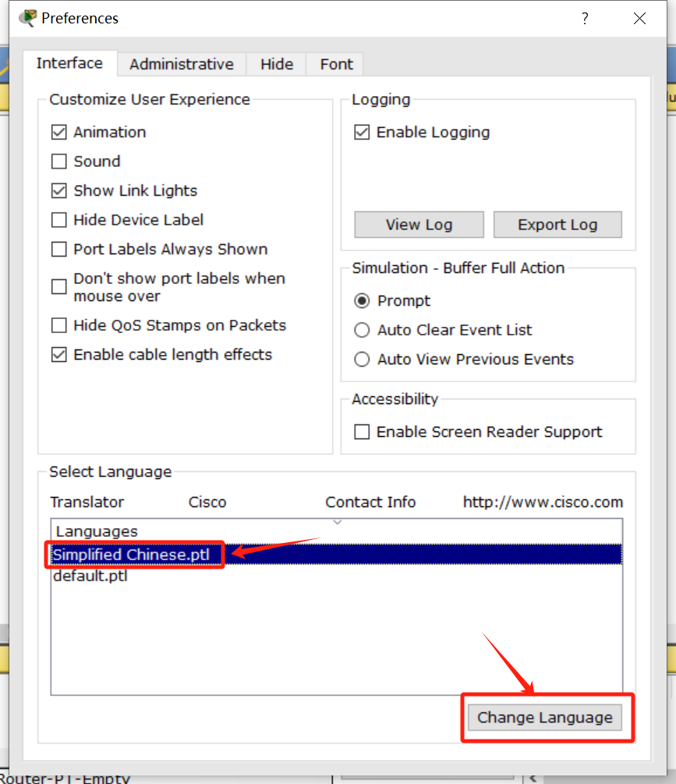676x784 pixels.
Task: Switch to the Font tab
Action: (336, 65)
